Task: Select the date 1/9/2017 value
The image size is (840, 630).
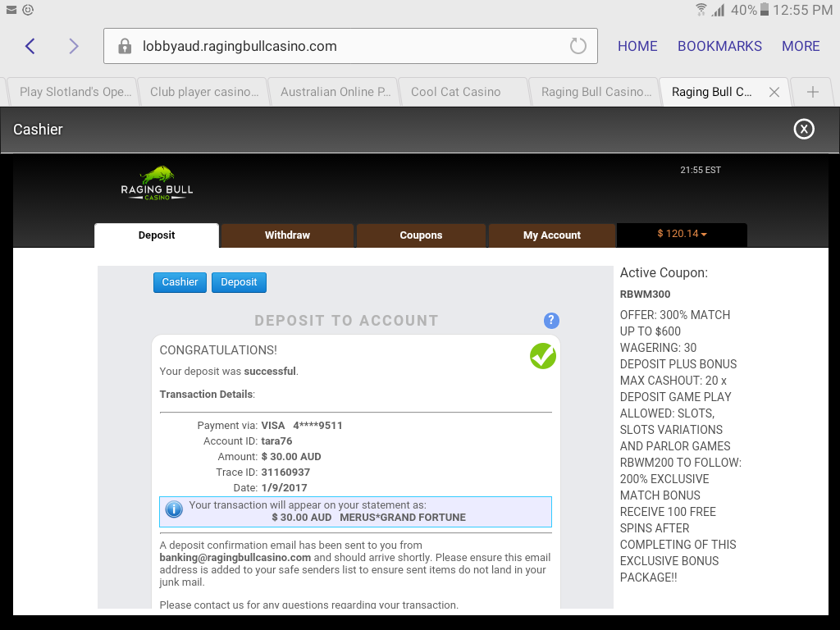Action: (x=284, y=488)
